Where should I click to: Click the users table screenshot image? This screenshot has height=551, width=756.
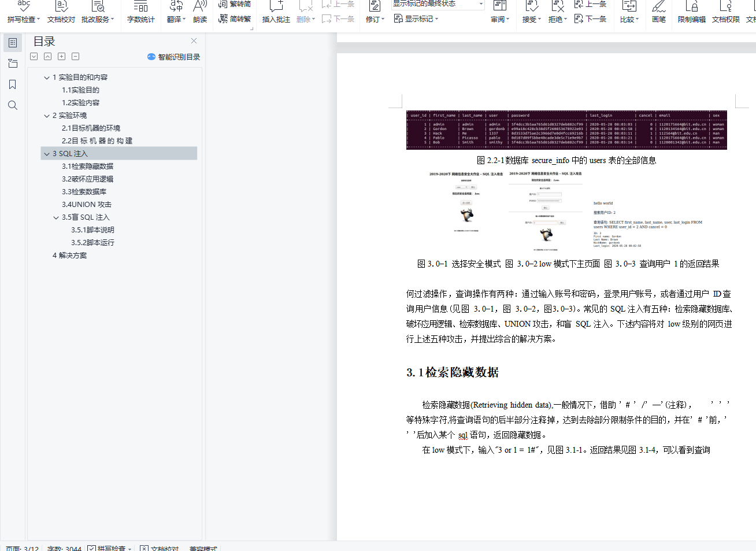566,130
